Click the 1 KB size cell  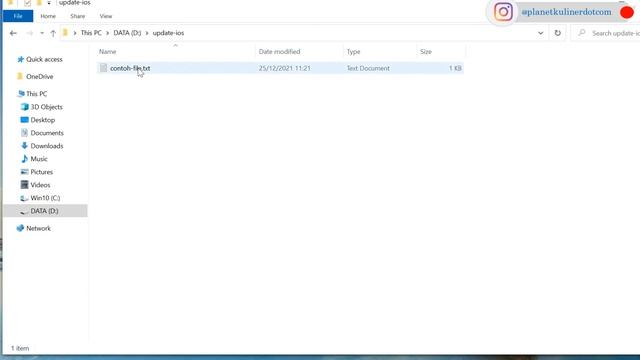455,68
